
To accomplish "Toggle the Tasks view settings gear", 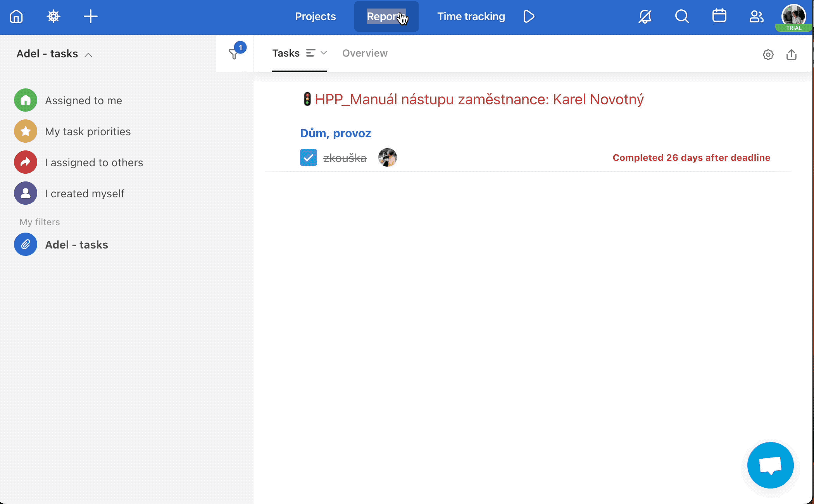I will (x=768, y=54).
